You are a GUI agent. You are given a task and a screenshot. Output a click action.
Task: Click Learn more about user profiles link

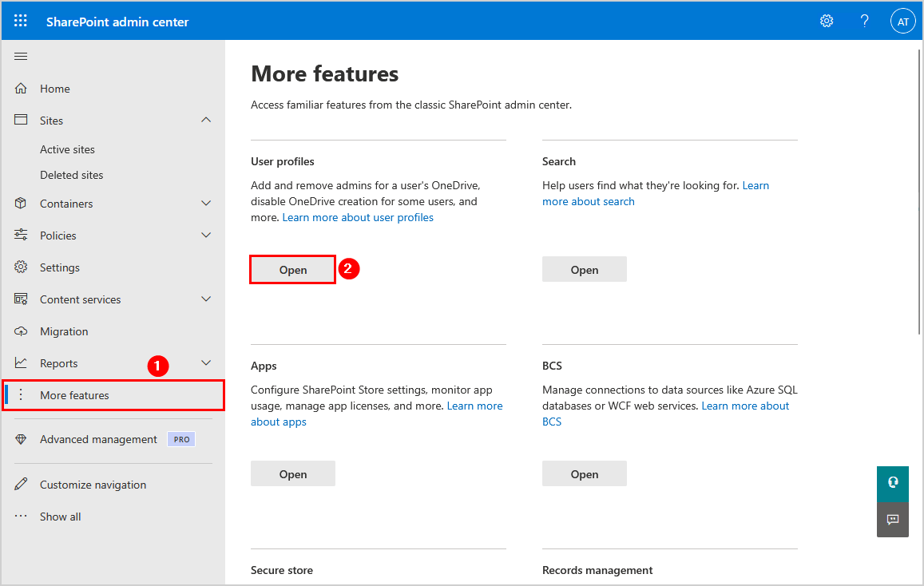coord(358,217)
